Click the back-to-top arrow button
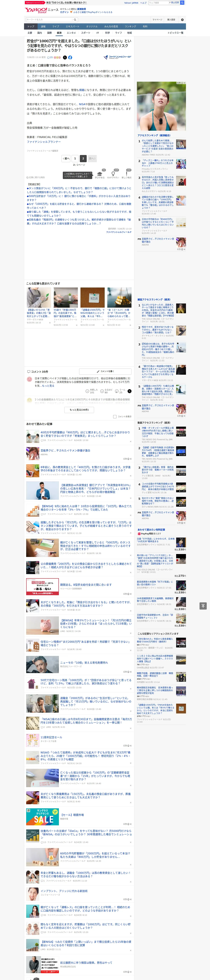This screenshot has height=980, width=210. pos(203,606)
